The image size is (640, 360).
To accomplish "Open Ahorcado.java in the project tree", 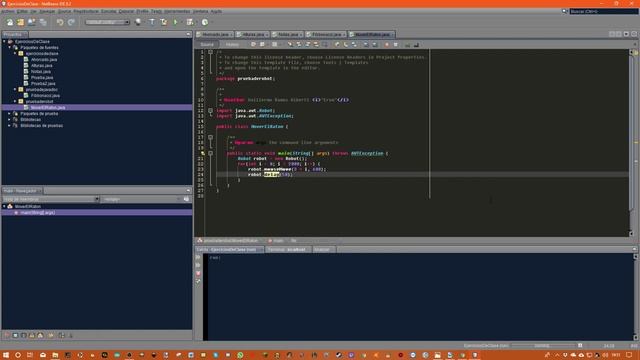I will point(44,60).
